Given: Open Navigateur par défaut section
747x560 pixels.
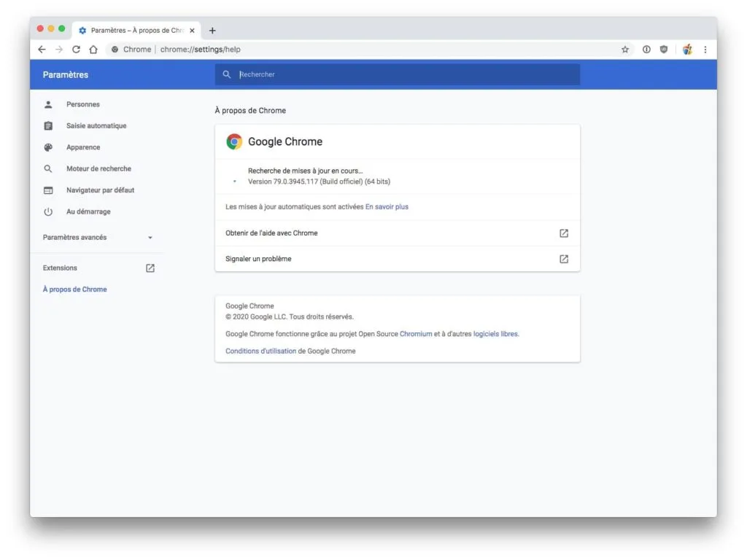Looking at the screenshot, I should pyautogui.click(x=100, y=190).
